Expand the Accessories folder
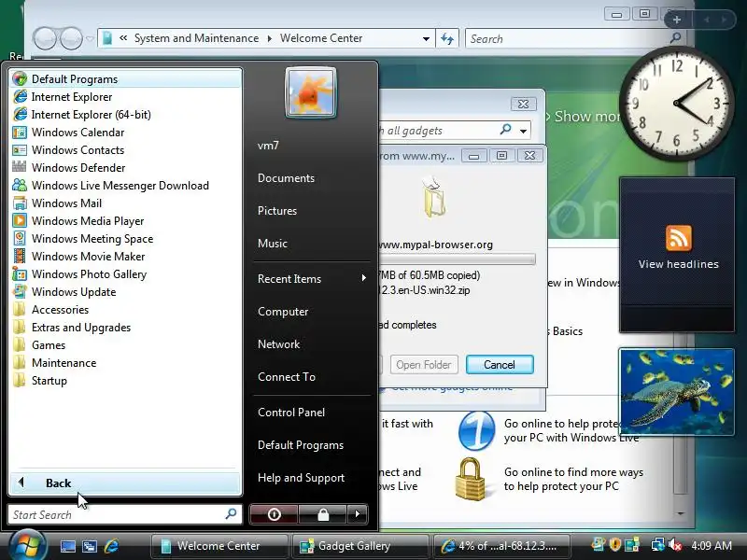This screenshot has height=560, width=747. (x=126, y=310)
